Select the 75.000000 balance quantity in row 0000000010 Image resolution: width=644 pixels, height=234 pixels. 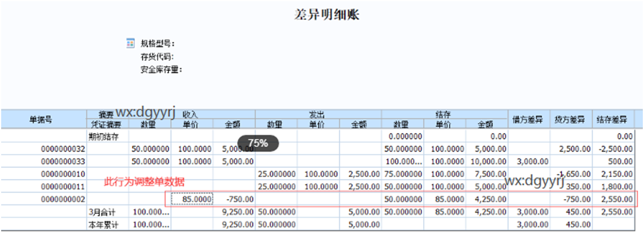coord(403,174)
